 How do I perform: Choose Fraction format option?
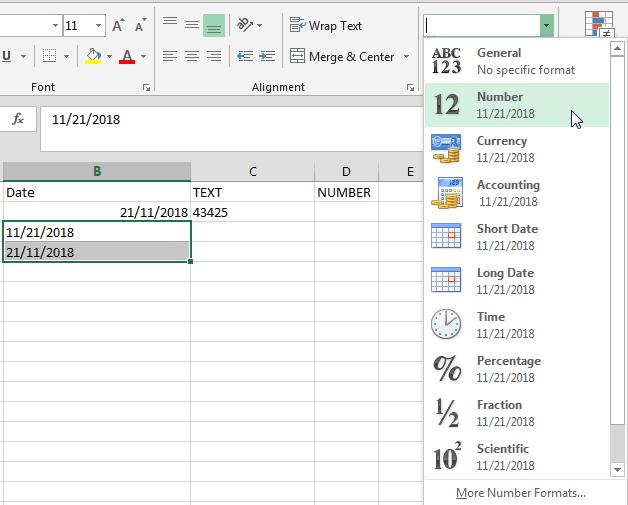[517, 413]
